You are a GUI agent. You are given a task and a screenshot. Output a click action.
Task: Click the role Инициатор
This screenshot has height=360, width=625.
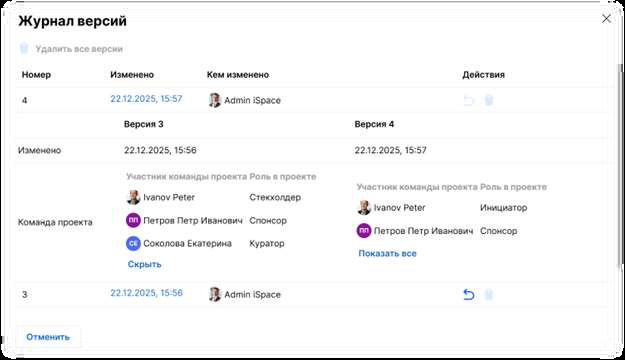coord(503,208)
